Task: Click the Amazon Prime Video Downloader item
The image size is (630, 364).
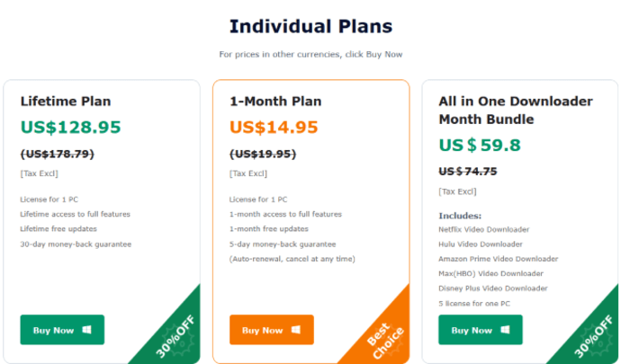Action: pyautogui.click(x=499, y=259)
